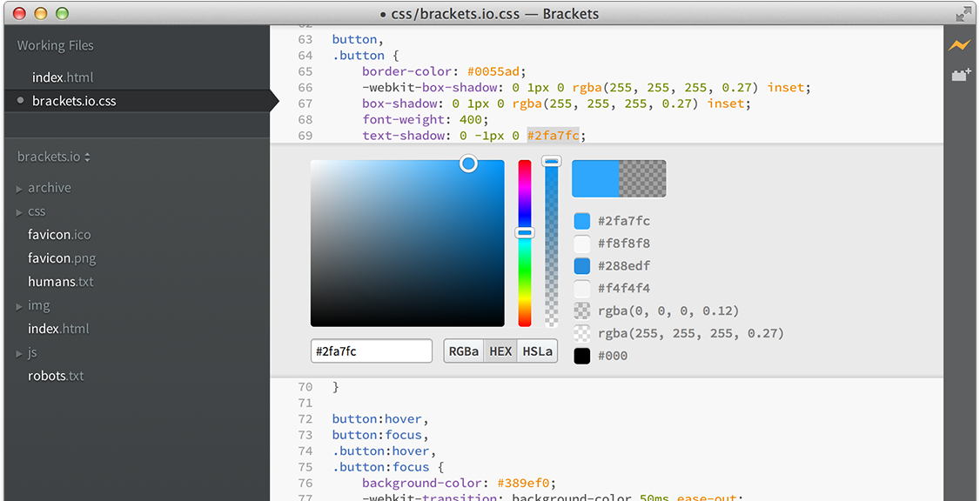Launch Live Preview with the lightning bolt icon
Screen dimensions: 980x501
(x=959, y=45)
